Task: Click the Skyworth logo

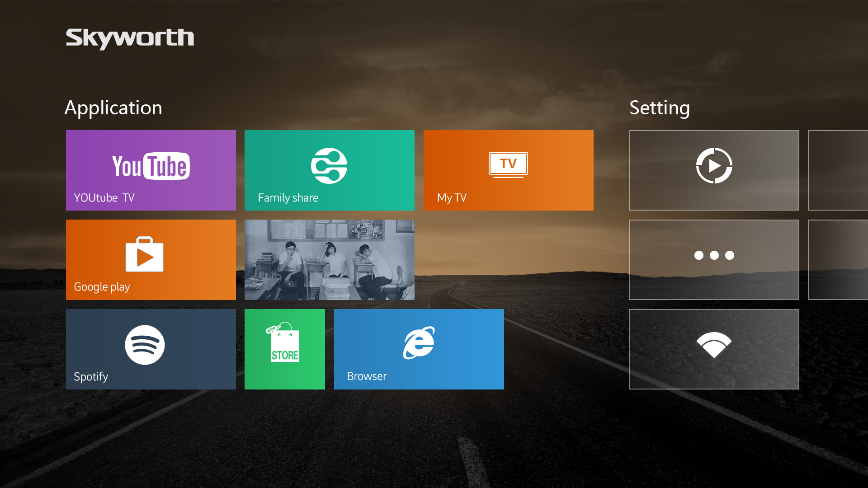Action: tap(130, 38)
